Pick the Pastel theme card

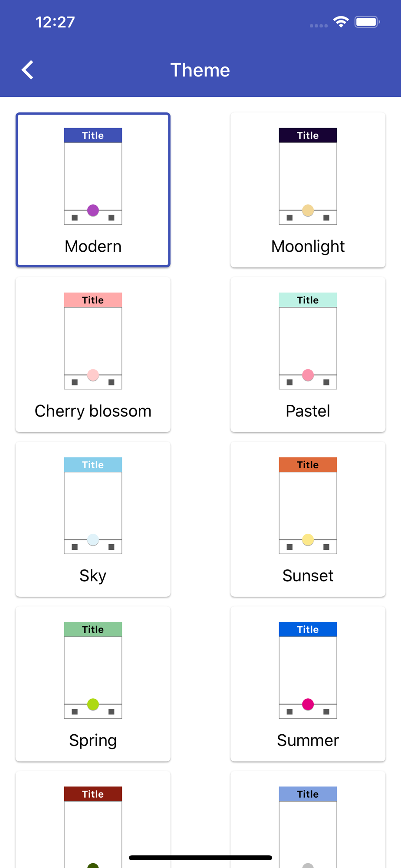pos(308,355)
